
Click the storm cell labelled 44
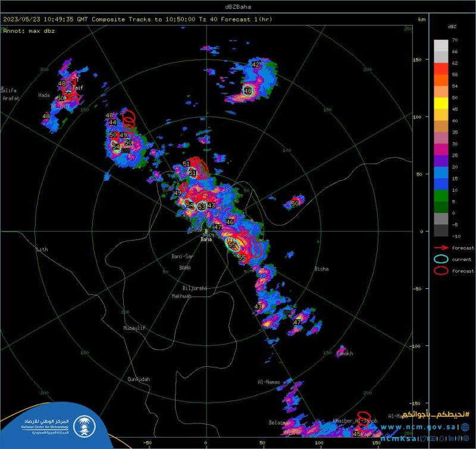click(112, 122)
